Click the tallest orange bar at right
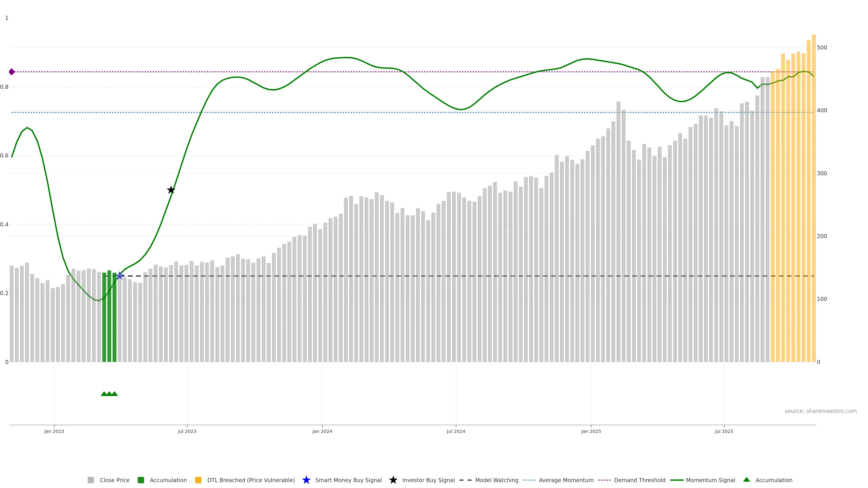The width and height of the screenshot is (868, 488). [x=814, y=202]
